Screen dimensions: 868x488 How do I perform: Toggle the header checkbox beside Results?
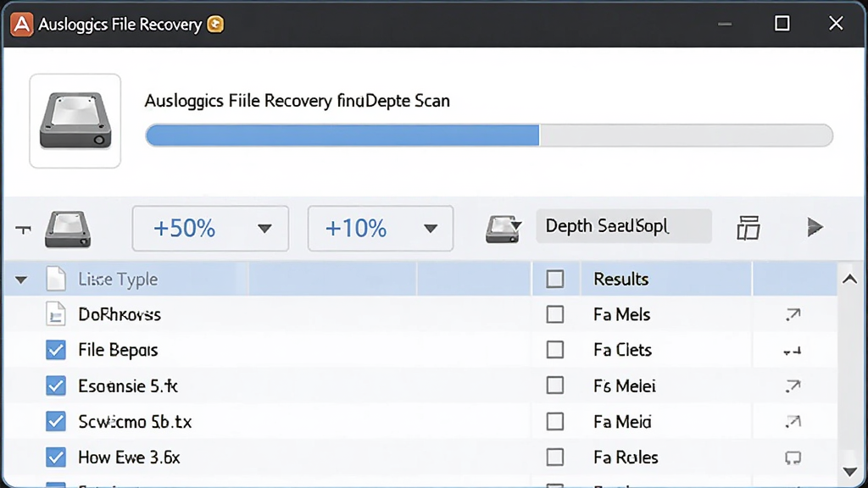(554, 279)
